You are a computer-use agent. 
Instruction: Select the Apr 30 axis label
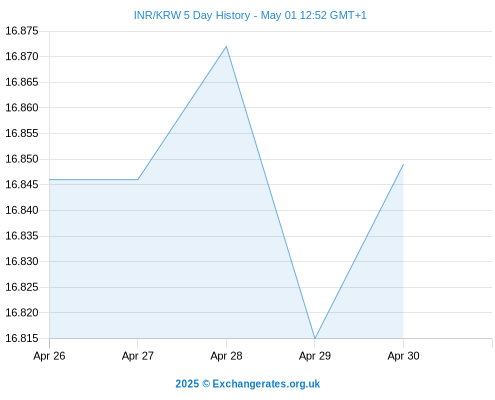403,356
